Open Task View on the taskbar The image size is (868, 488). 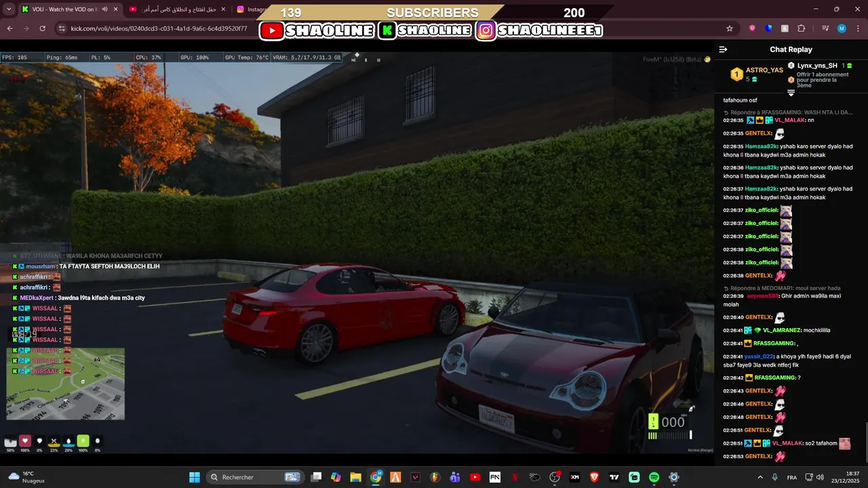[316, 477]
